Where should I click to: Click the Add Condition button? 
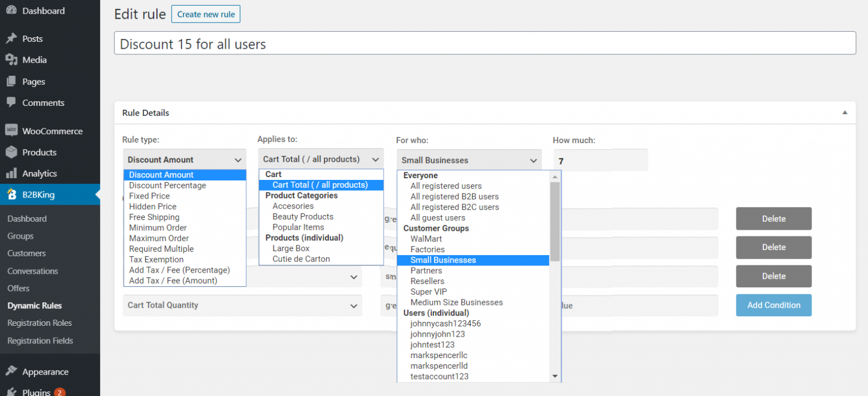point(774,305)
